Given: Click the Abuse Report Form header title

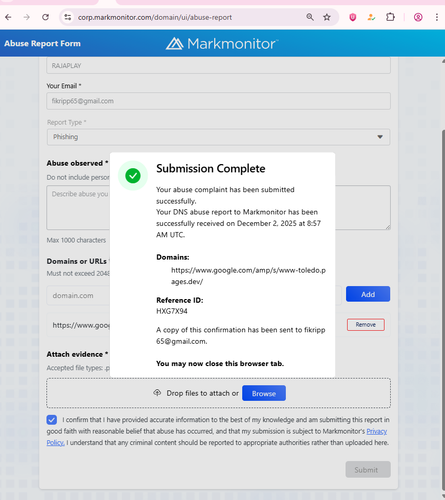Looking at the screenshot, I should [42, 44].
